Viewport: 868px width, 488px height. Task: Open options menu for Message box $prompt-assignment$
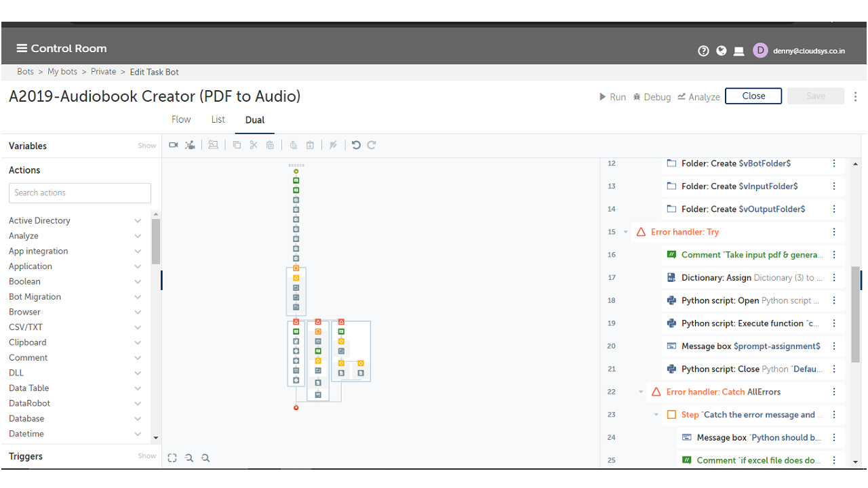[x=834, y=346]
